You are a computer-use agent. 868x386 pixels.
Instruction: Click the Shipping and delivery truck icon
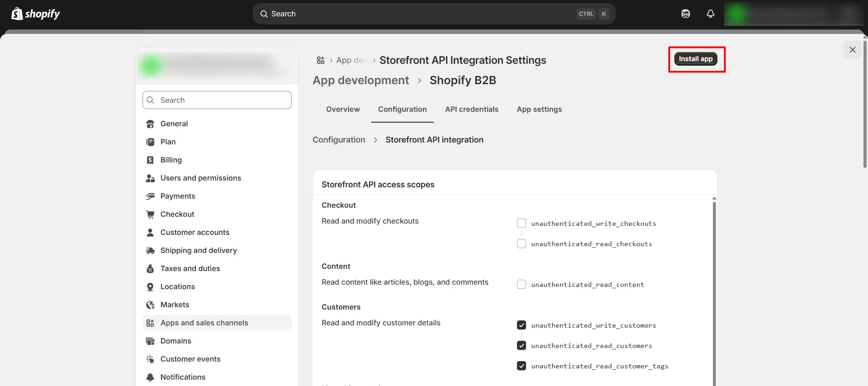pyautogui.click(x=150, y=251)
